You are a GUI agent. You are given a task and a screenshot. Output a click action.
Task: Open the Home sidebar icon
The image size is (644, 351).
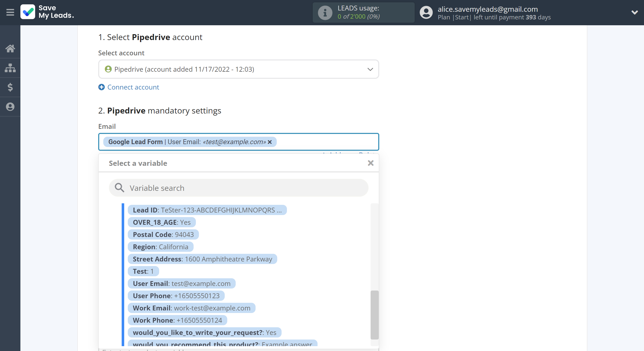coord(10,48)
